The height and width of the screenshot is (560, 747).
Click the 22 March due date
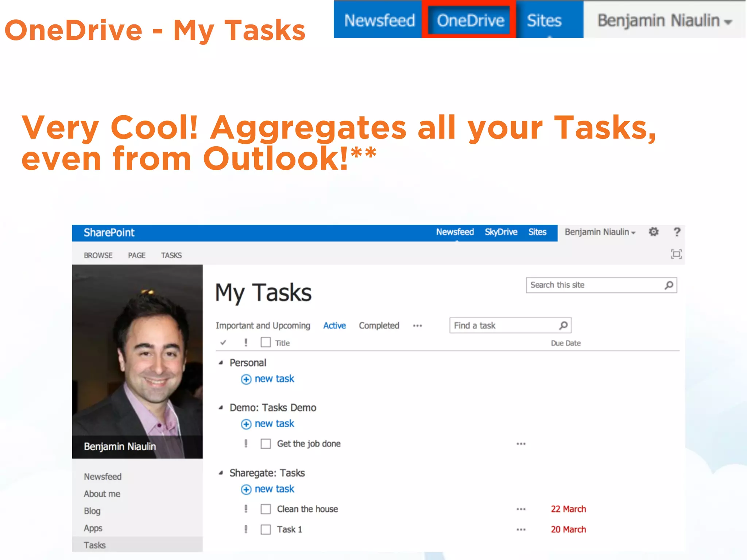(568, 509)
